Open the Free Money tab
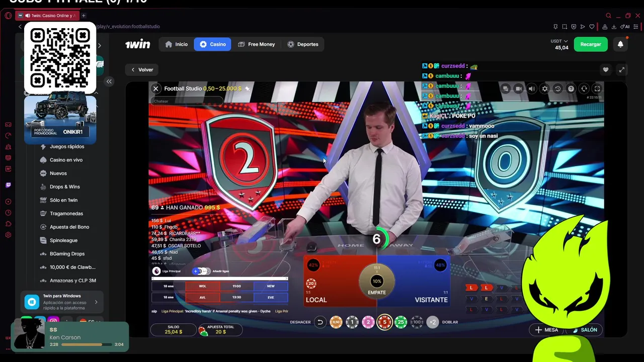This screenshot has width=644, height=362. 256,44
